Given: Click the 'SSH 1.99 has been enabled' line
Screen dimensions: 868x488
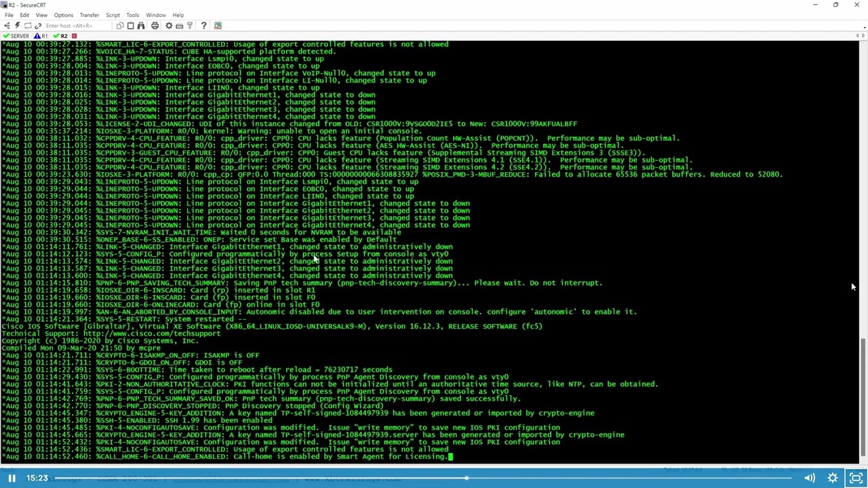Looking at the screenshot, I should click(137, 420).
